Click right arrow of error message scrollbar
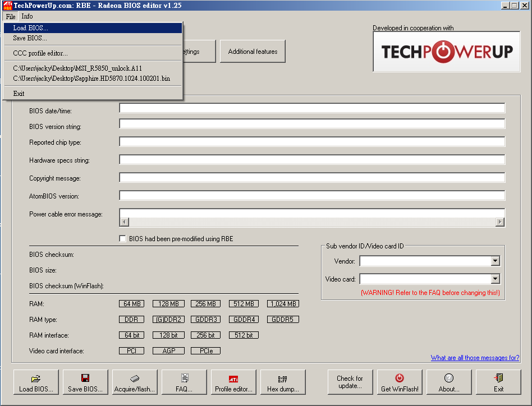The image size is (532, 406). click(499, 222)
